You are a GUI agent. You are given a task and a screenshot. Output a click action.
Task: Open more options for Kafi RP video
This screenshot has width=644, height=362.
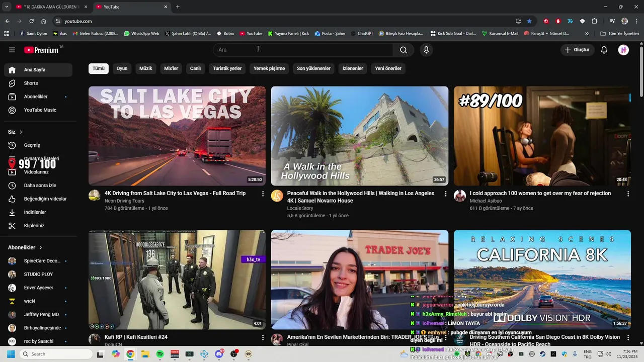pos(263,337)
